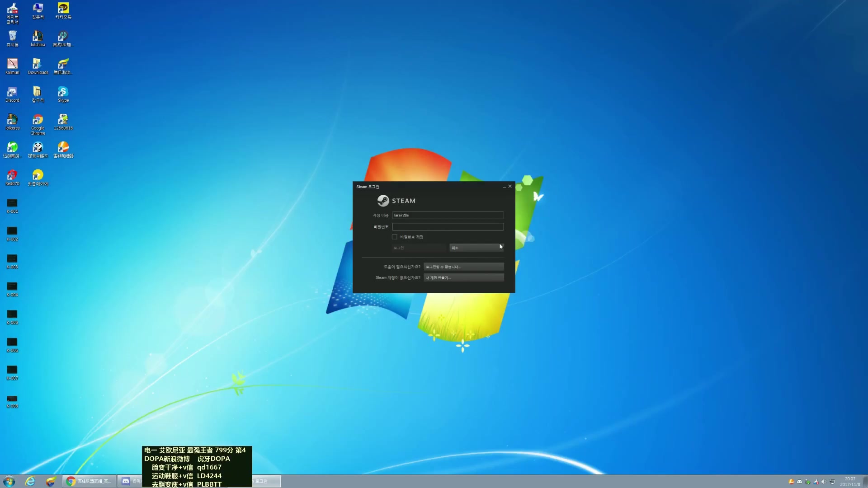Image resolution: width=868 pixels, height=488 pixels.
Task: Select the K-007 desktop file
Action: (12, 373)
